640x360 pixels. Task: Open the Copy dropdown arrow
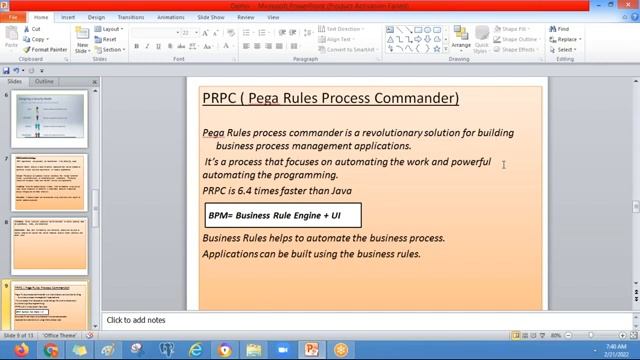click(48, 40)
